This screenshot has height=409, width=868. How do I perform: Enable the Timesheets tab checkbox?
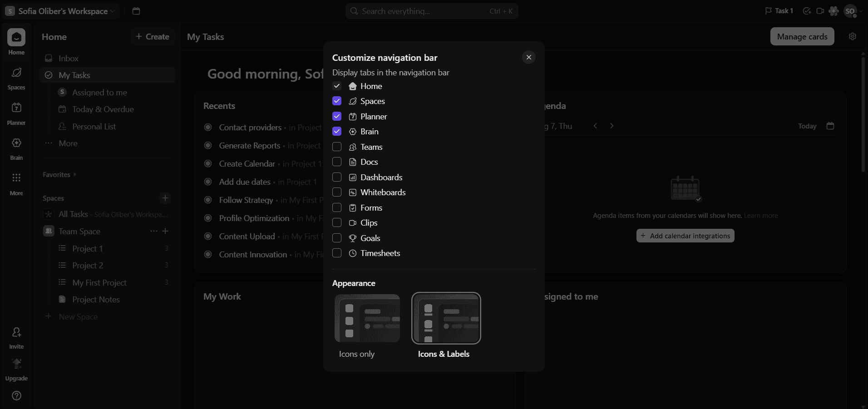337,253
